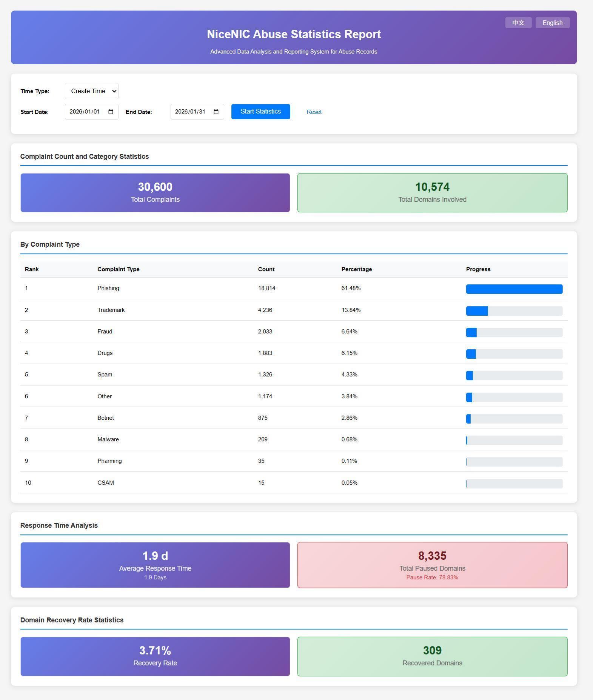Click the count value 1,174

pos(265,396)
